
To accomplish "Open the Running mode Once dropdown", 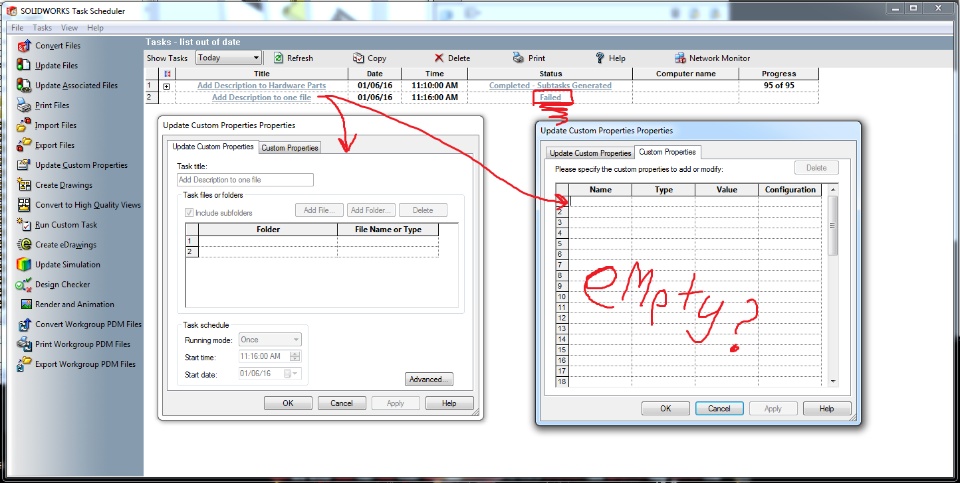I will pyautogui.click(x=270, y=339).
